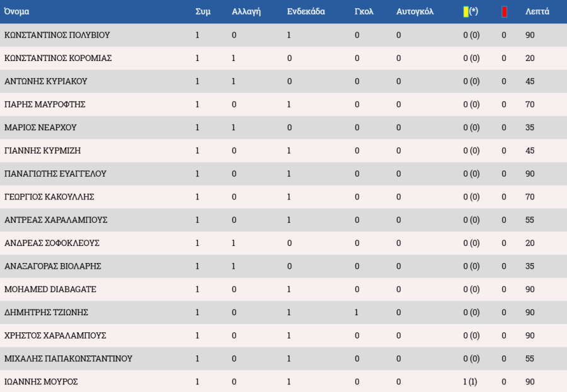Click the Ενδεκάδα column header
The width and height of the screenshot is (567, 392).
click(306, 11)
